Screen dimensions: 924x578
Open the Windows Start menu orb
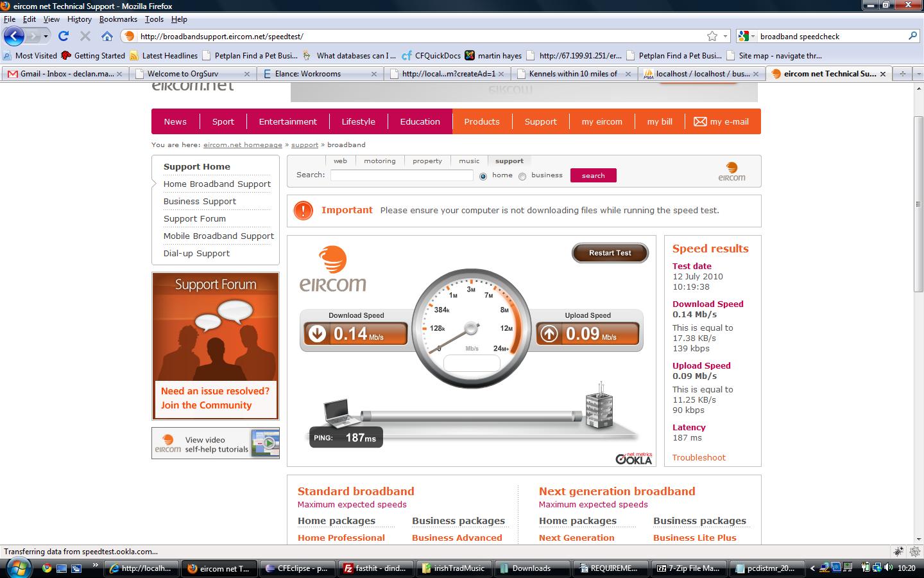[17, 568]
